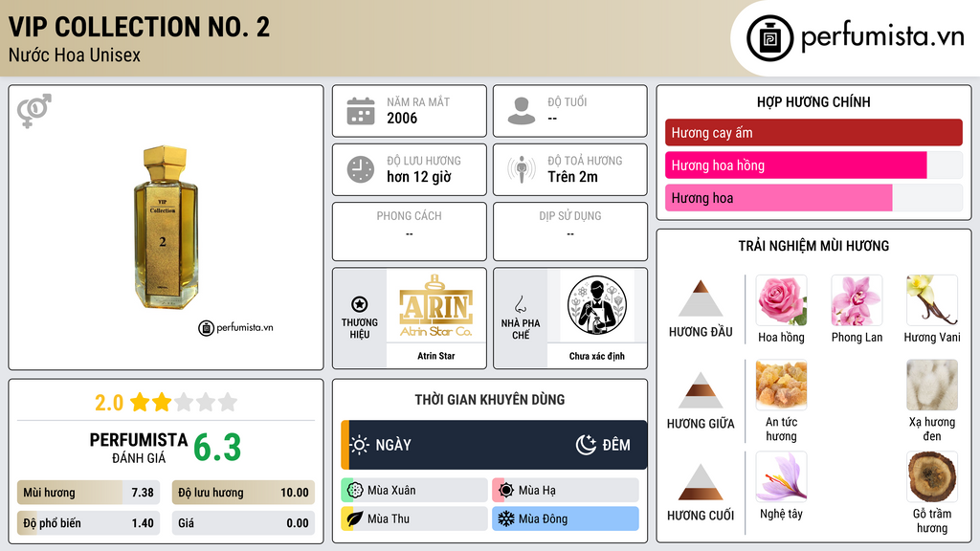Screen dimensions: 980x551
Task: Click the star badge icon above Thương hiệu
Action: [x=360, y=304]
